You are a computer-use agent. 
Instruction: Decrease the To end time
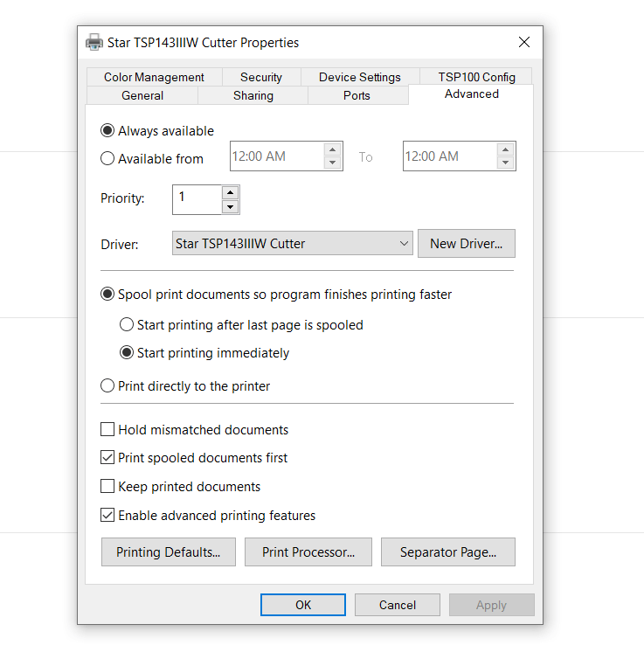505,163
